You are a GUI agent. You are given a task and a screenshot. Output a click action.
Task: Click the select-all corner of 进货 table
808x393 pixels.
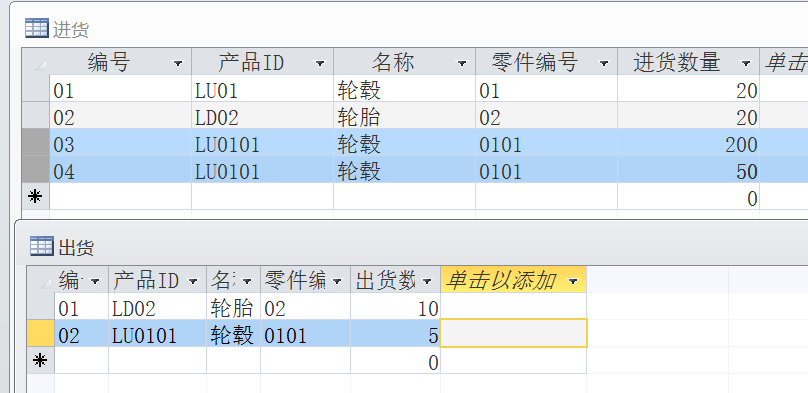pos(36,62)
